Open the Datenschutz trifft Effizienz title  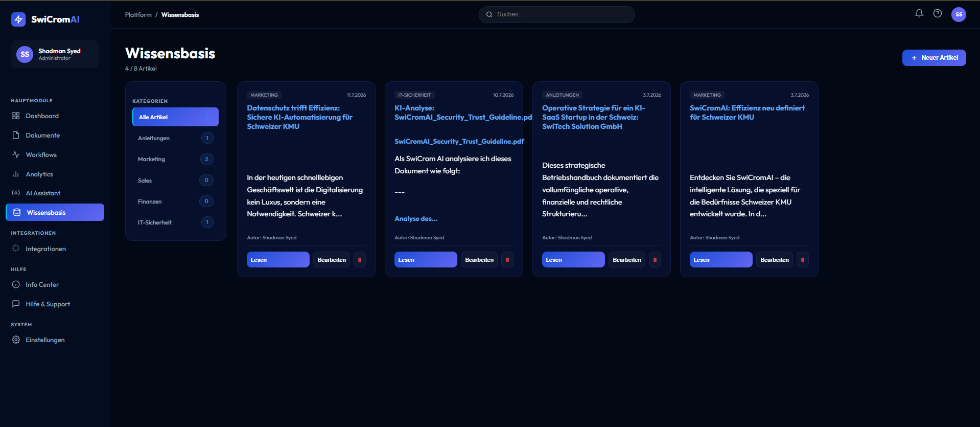300,117
